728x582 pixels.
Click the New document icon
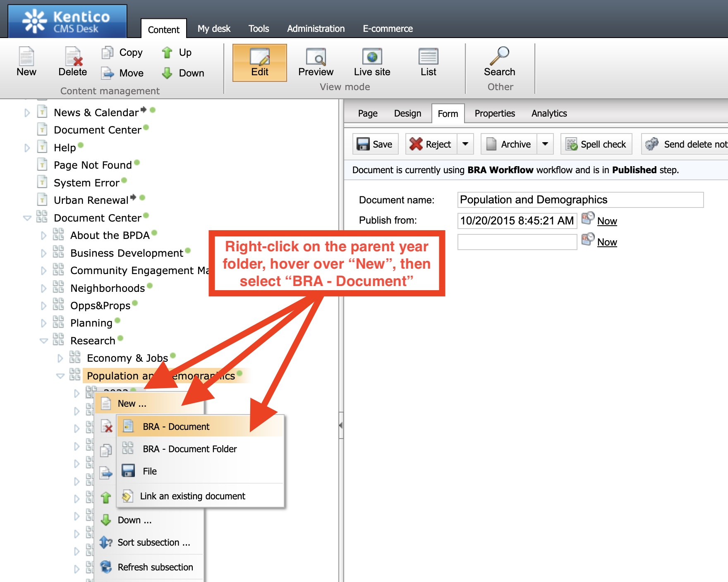click(x=26, y=57)
